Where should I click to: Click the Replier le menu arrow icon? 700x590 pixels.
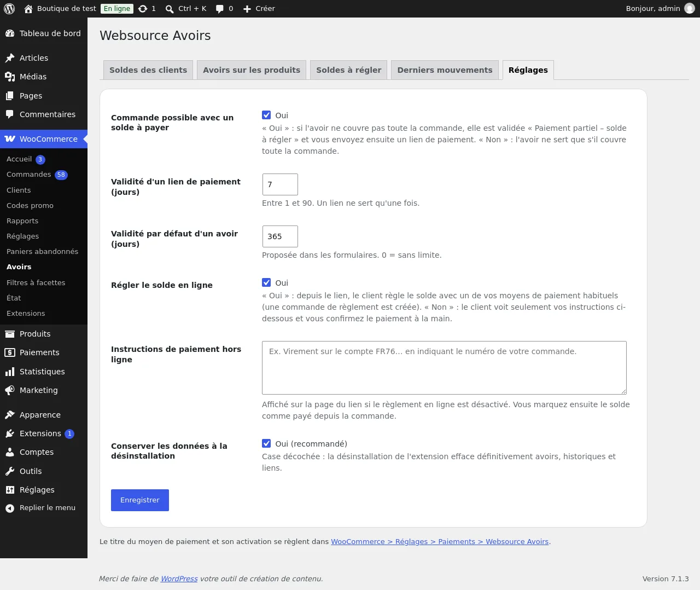point(10,508)
